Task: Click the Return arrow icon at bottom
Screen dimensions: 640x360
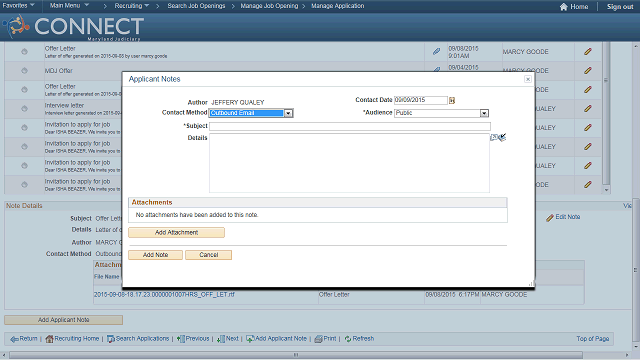Action: [14, 339]
